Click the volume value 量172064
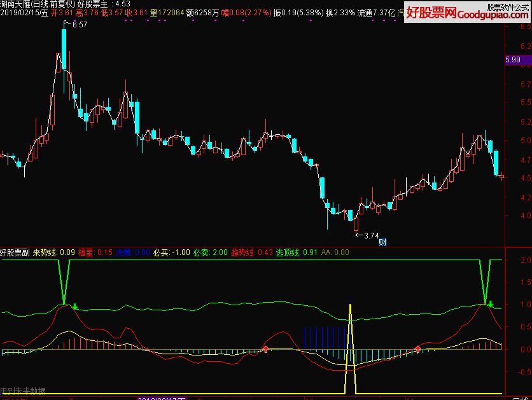This screenshot has height=400, width=532. pyautogui.click(x=167, y=13)
